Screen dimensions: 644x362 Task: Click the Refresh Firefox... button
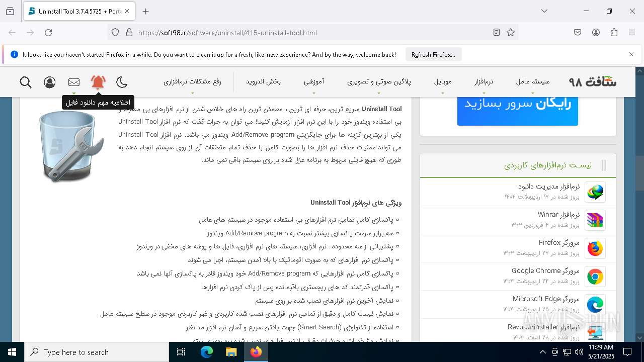point(433,55)
